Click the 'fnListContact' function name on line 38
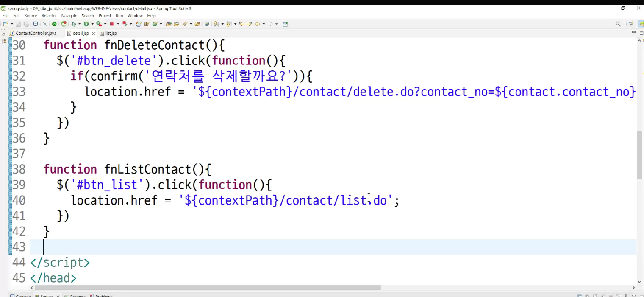This screenshot has height=297, width=644. 148,169
